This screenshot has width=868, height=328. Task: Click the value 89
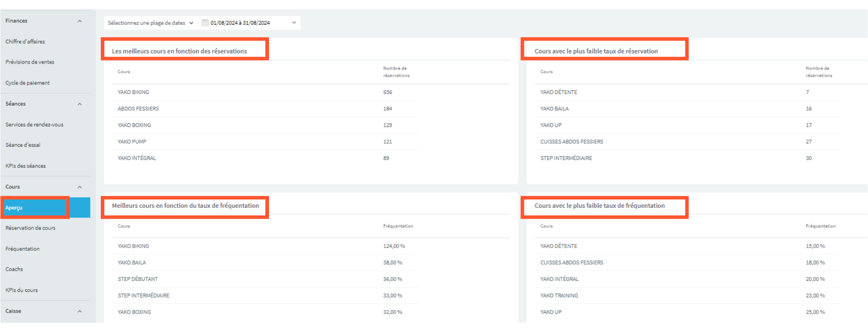point(386,158)
